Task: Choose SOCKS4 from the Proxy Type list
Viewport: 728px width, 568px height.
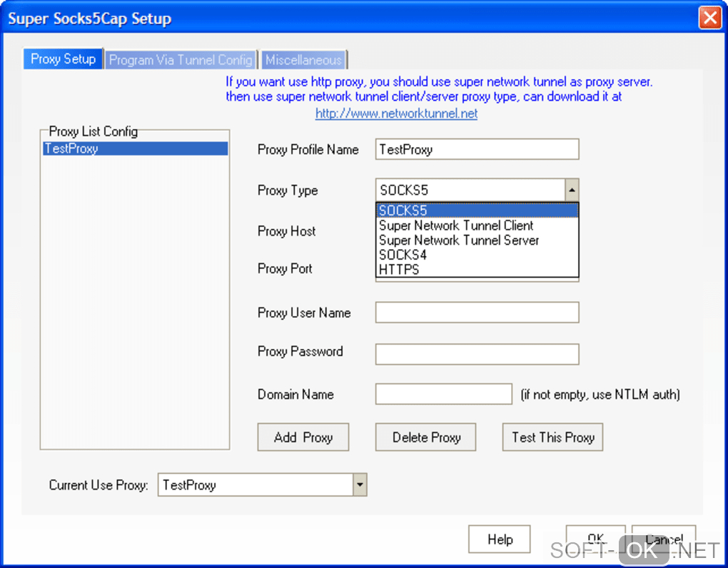Action: click(477, 255)
